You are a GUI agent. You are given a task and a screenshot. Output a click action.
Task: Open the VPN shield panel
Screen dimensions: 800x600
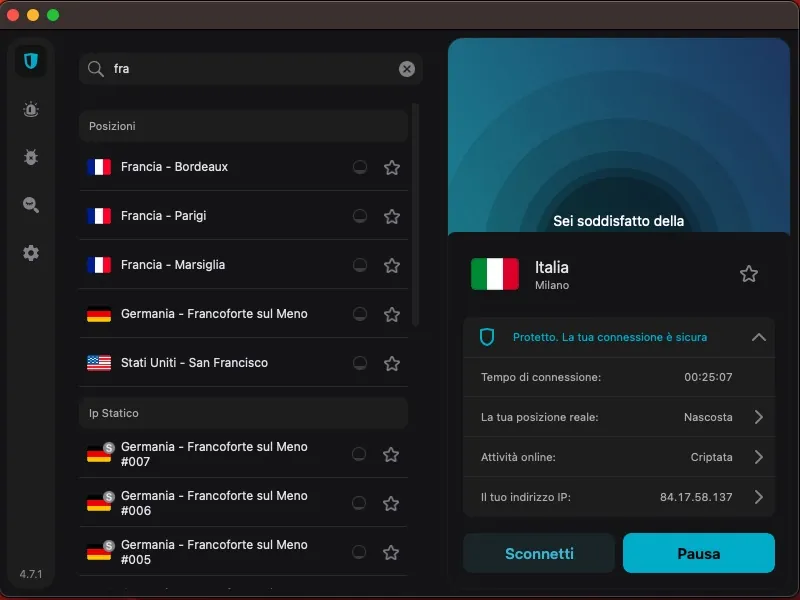pyautogui.click(x=30, y=61)
